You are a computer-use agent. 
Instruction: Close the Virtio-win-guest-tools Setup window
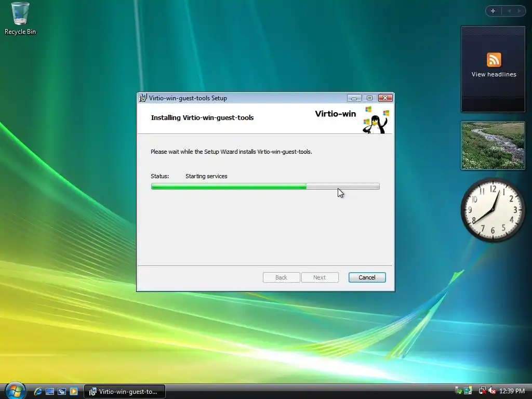[385, 98]
